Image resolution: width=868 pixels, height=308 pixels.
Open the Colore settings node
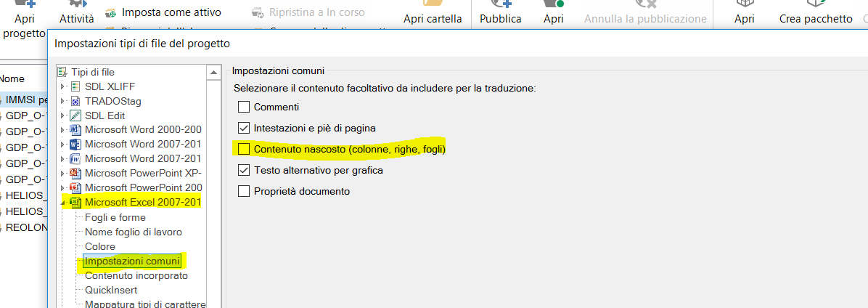coord(100,246)
